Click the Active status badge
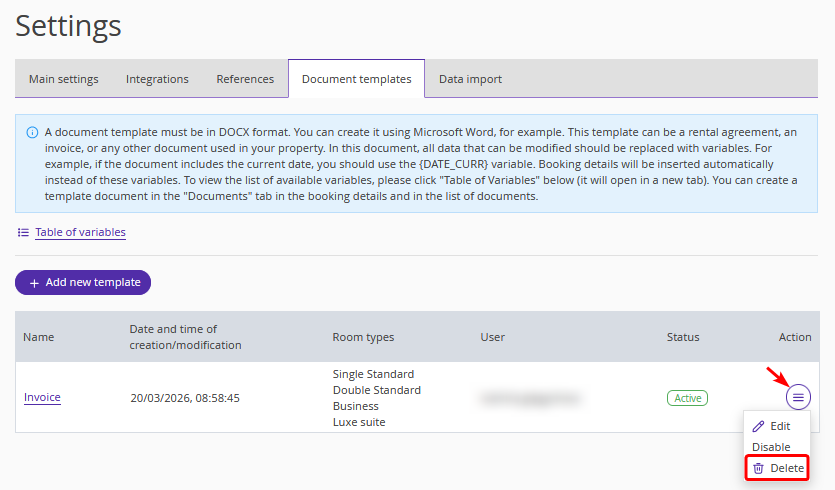This screenshot has height=490, width=835. coord(687,398)
